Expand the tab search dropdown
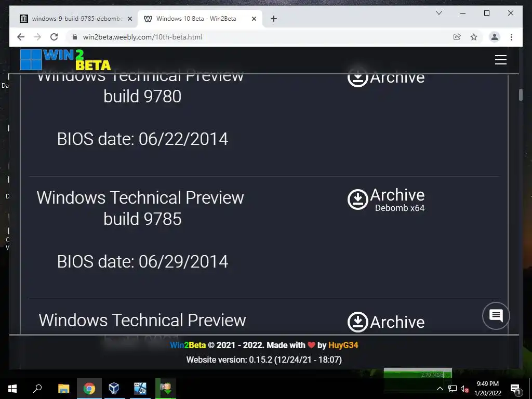This screenshot has height=399, width=532. point(438,13)
